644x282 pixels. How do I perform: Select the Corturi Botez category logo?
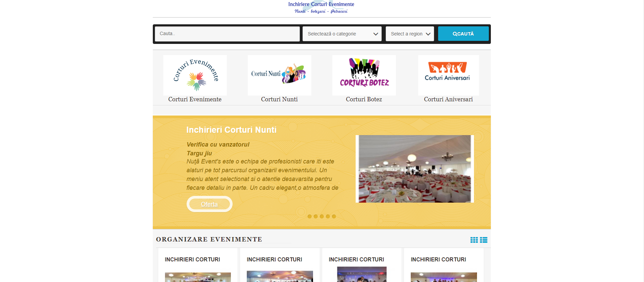tap(364, 75)
